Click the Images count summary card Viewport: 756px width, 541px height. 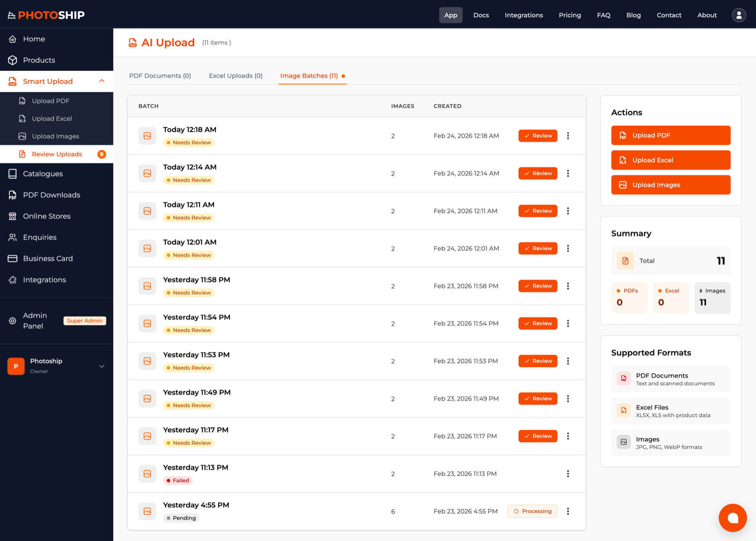712,298
